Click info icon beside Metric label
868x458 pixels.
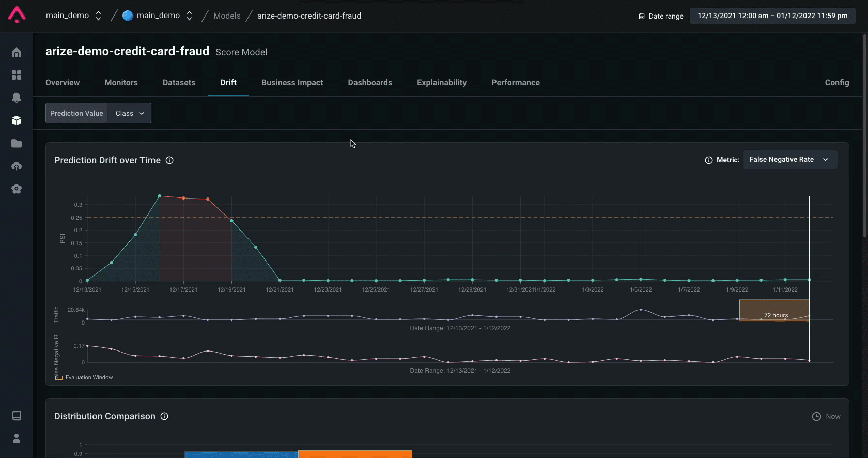(709, 160)
